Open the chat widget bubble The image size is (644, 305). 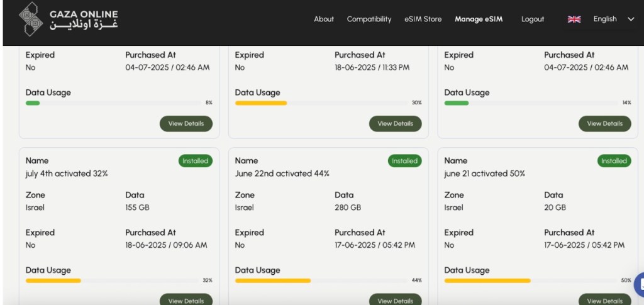tap(639, 284)
